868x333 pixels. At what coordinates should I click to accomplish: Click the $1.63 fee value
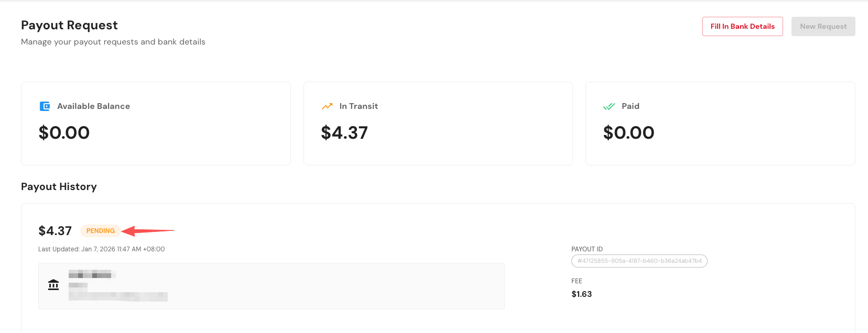point(581,294)
